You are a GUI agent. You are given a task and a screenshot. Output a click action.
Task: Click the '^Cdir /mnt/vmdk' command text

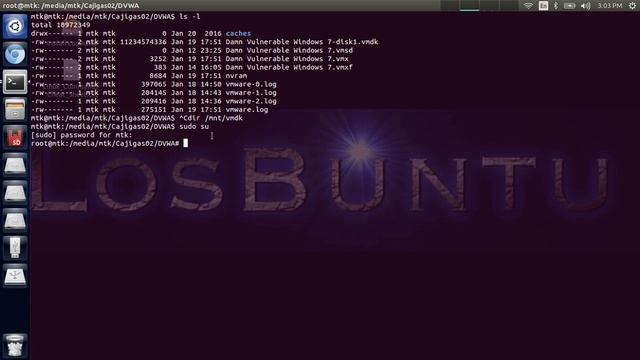pyautogui.click(x=211, y=118)
